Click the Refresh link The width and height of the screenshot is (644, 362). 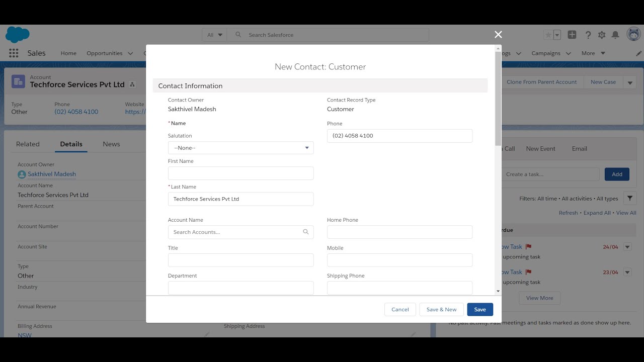tap(568, 213)
